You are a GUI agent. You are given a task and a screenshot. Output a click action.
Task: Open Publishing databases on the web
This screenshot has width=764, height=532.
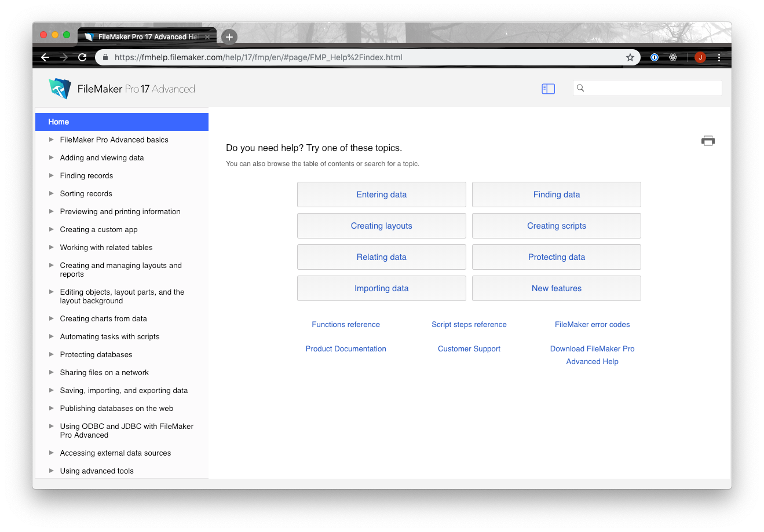[x=116, y=408]
